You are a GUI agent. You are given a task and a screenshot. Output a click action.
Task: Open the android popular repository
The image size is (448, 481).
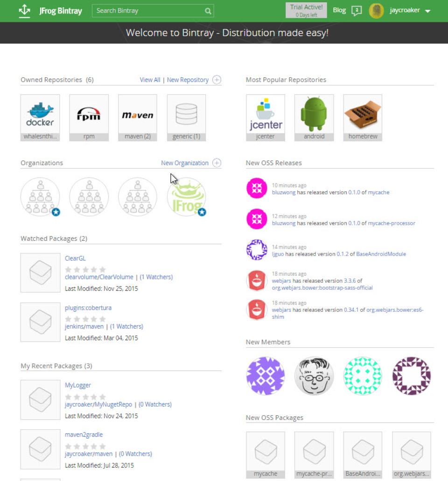pos(314,118)
